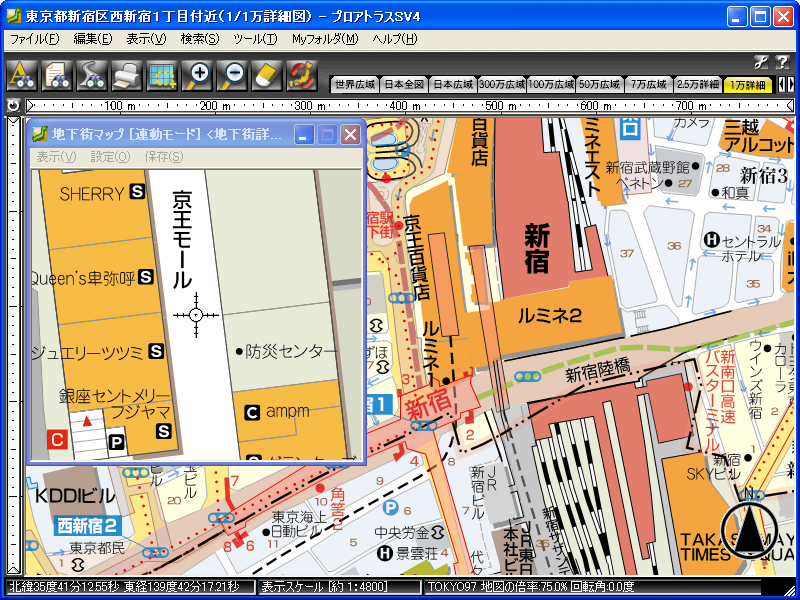Switch to the 2.5万詳細 scale tab
800x600 pixels.
(698, 84)
